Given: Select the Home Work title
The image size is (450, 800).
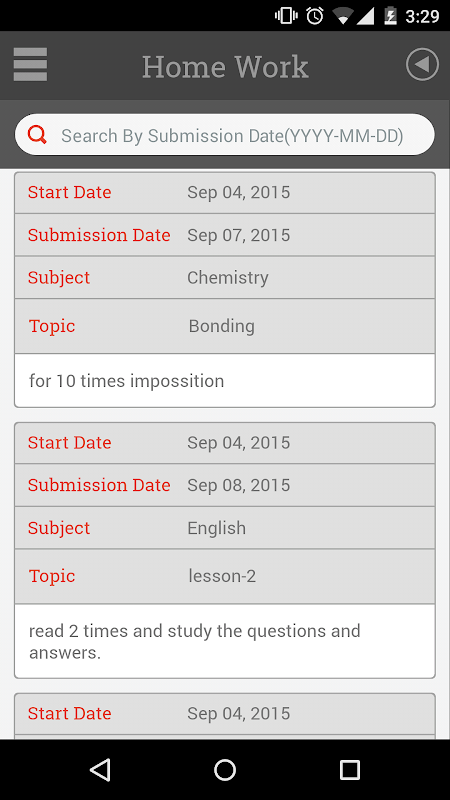Looking at the screenshot, I should 225,66.
